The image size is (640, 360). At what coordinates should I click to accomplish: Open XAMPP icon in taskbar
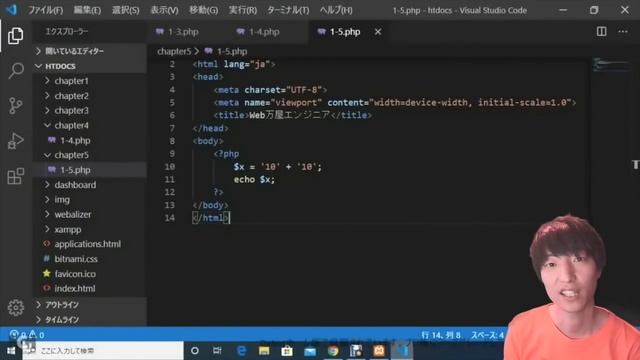click(379, 351)
